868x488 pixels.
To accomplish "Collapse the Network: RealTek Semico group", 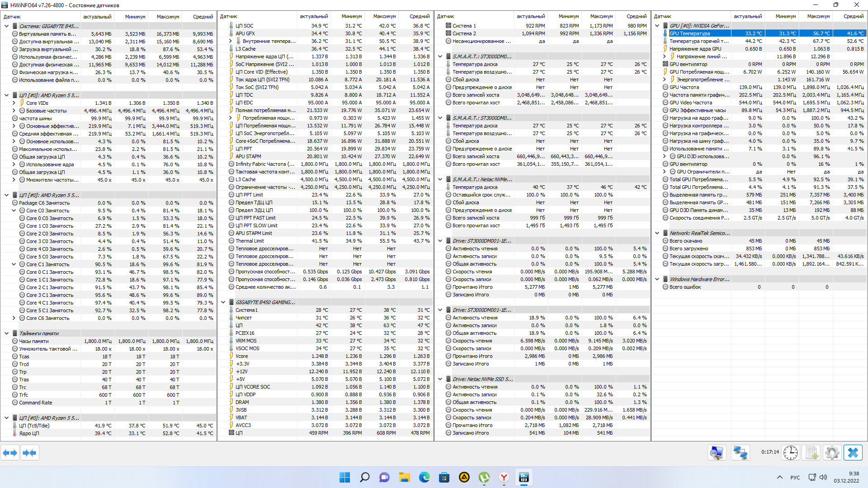I will [x=657, y=233].
